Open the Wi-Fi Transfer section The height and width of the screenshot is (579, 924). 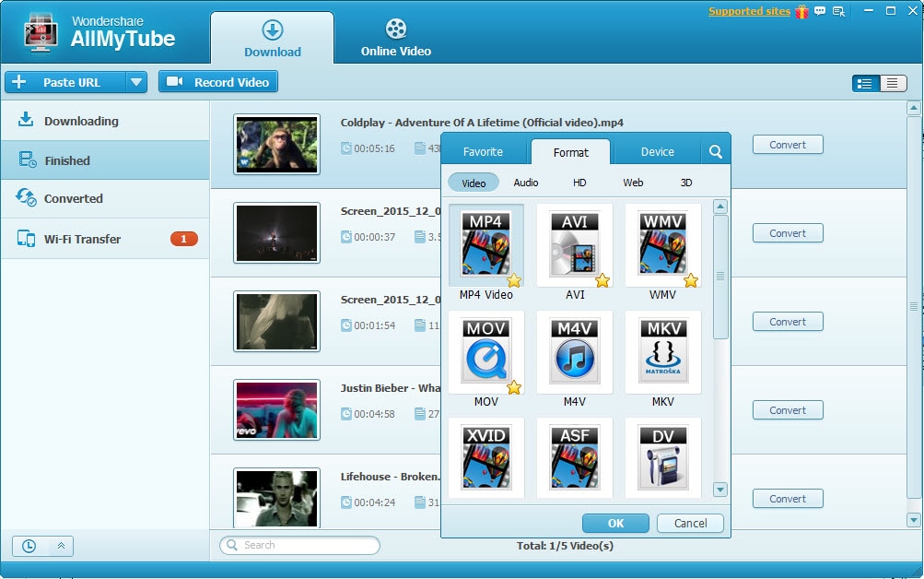105,239
